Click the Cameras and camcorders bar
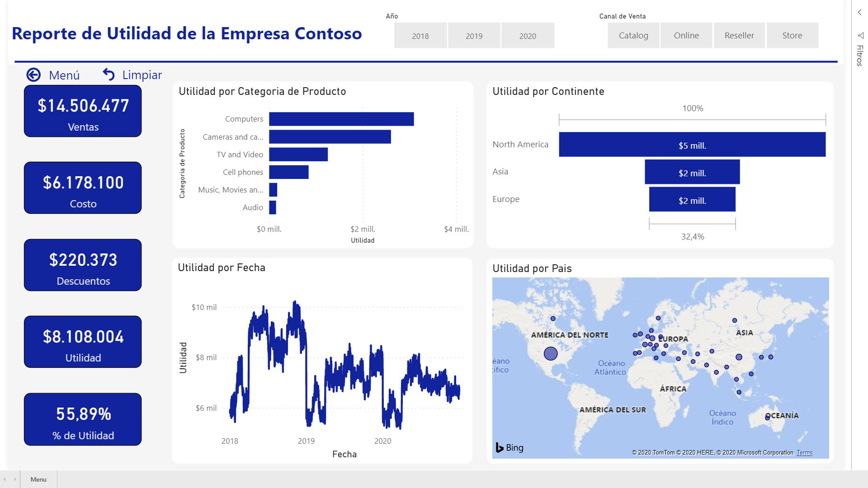 330,136
